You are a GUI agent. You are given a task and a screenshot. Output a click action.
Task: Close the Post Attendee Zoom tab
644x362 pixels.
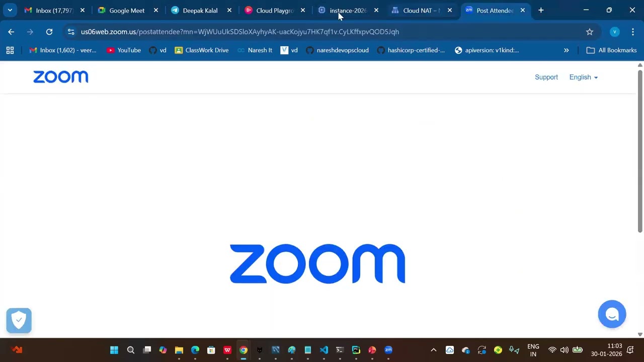(523, 10)
